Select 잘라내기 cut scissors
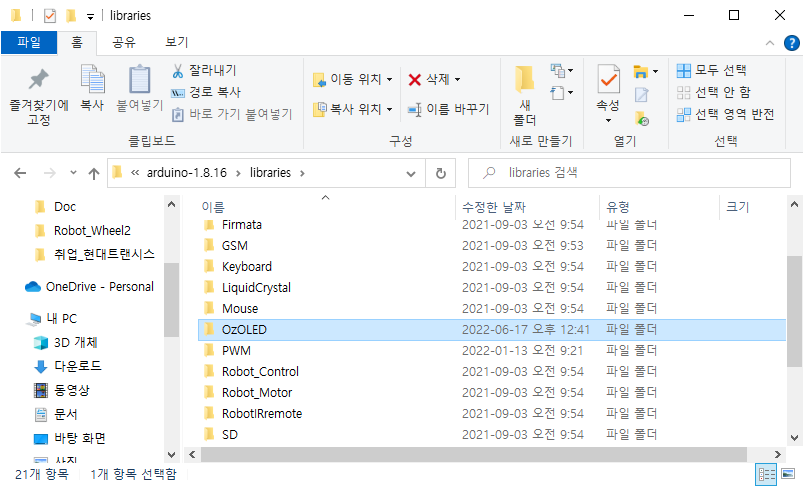 click(x=204, y=70)
